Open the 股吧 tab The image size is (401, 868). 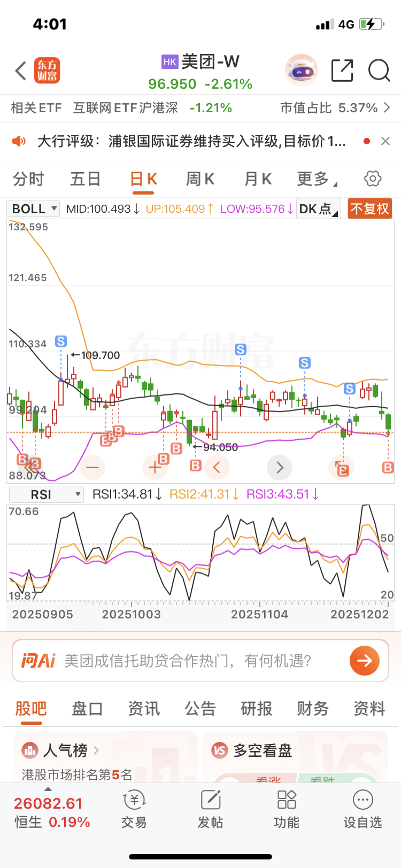pos(31,709)
